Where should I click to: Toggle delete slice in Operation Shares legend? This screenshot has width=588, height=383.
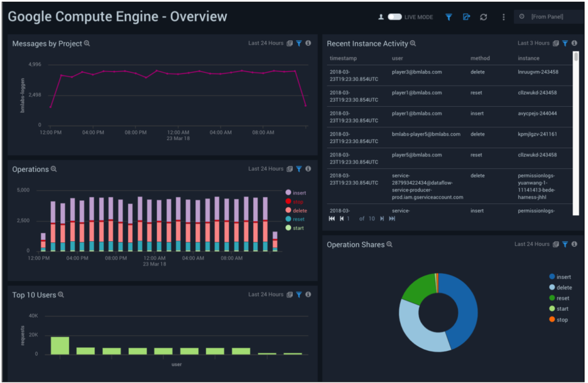560,288
